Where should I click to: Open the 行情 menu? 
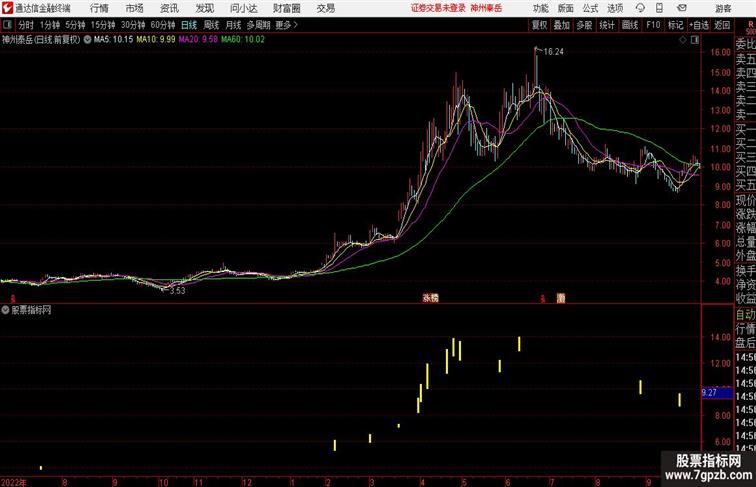[x=99, y=8]
